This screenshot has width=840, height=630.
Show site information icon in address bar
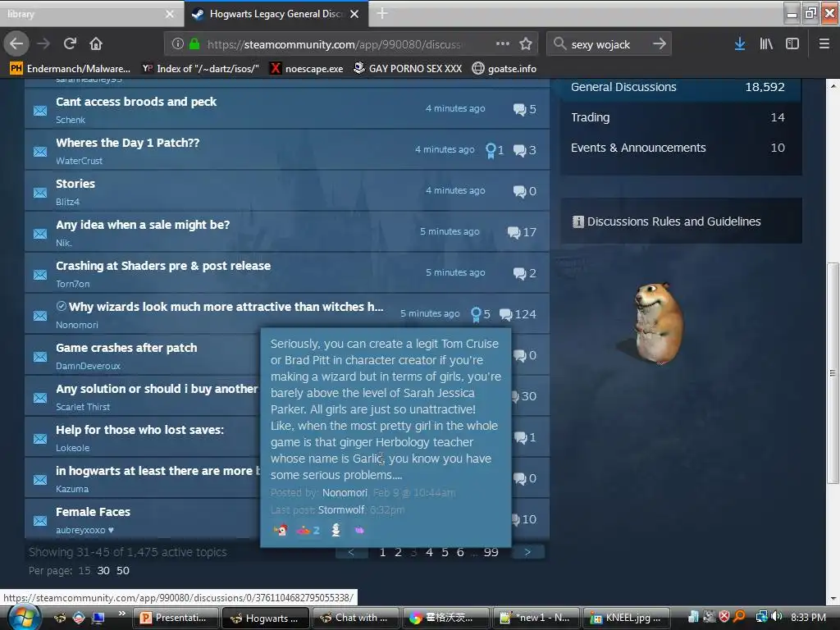pyautogui.click(x=177, y=43)
